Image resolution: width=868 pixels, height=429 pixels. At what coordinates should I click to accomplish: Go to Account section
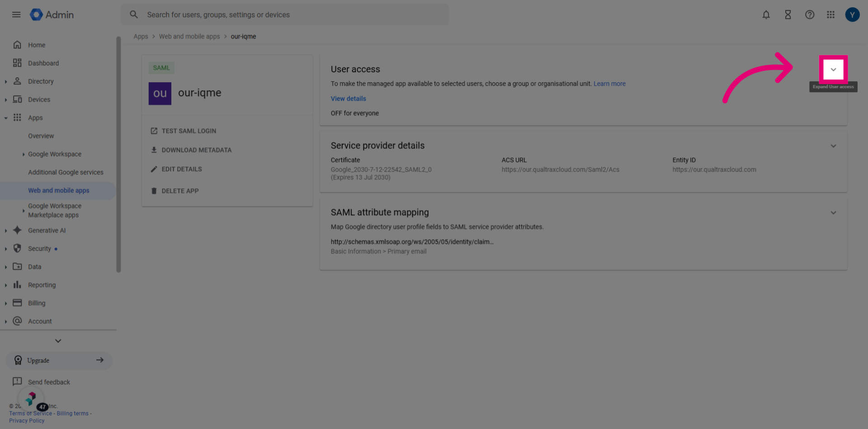[40, 321]
